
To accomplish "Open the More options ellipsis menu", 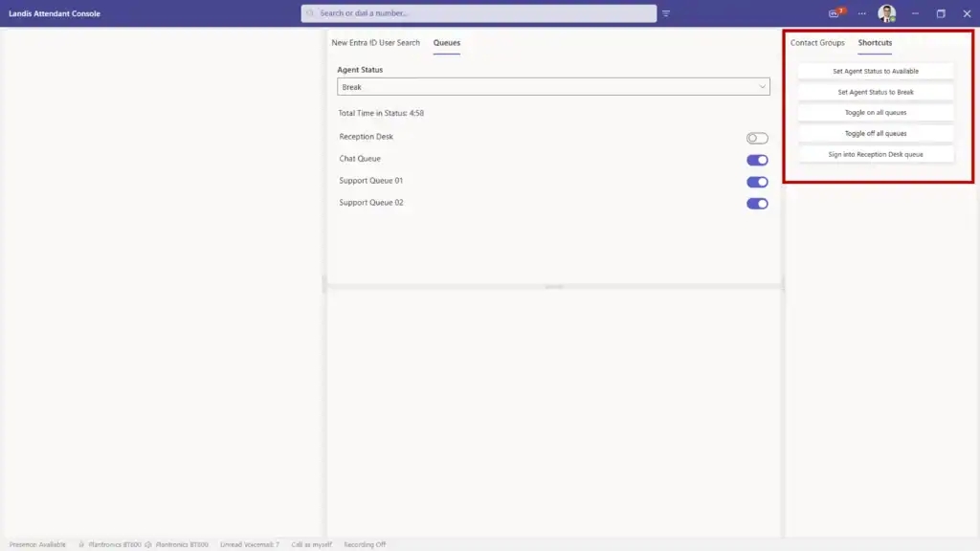I will click(862, 13).
